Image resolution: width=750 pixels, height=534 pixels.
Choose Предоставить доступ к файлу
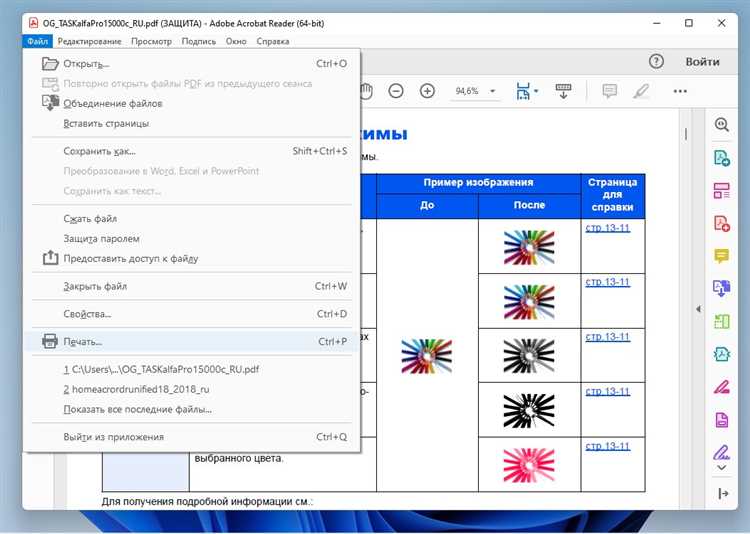click(191, 258)
